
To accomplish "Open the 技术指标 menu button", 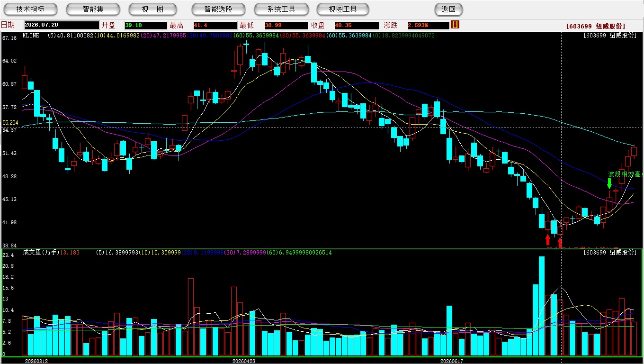I will [x=30, y=9].
